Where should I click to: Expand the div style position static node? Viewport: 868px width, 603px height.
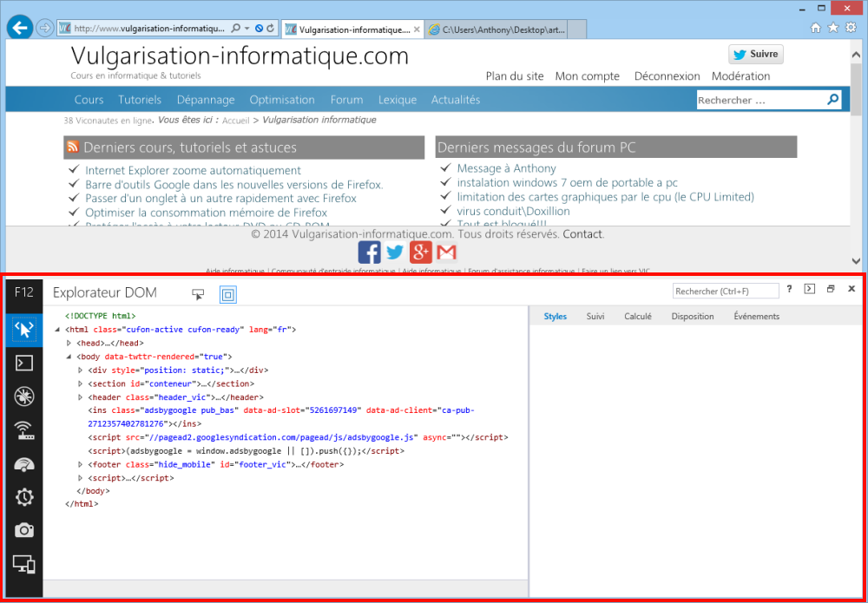pyautogui.click(x=81, y=370)
